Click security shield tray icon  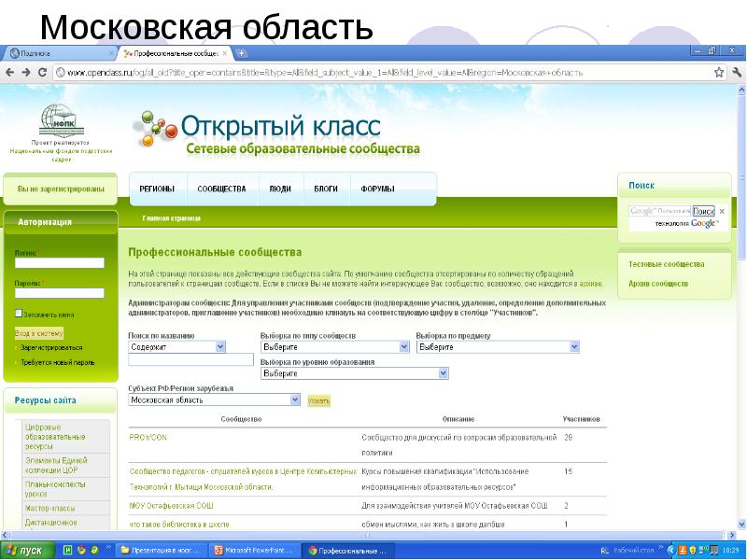click(693, 551)
